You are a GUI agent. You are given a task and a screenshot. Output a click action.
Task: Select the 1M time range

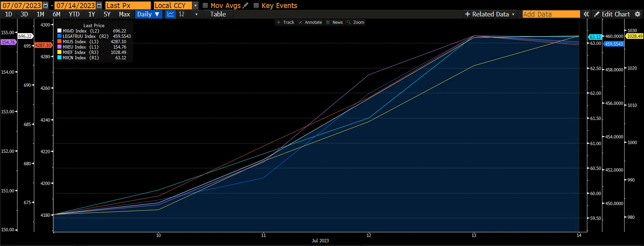(x=40, y=14)
